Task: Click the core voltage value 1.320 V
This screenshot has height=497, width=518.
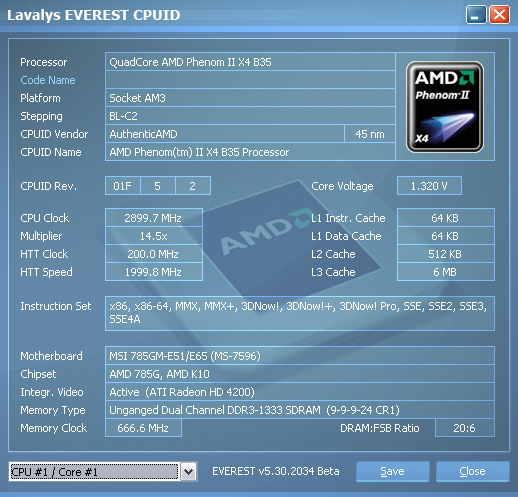Action: click(x=429, y=186)
